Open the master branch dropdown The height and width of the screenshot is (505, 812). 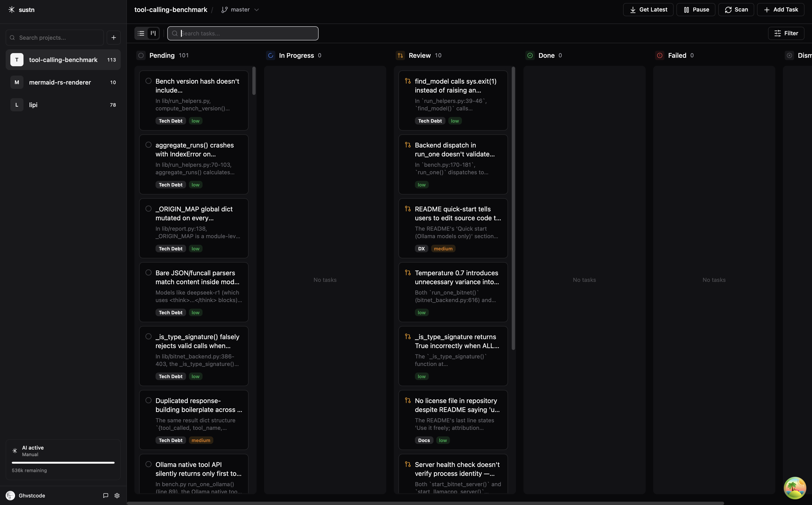[240, 9]
